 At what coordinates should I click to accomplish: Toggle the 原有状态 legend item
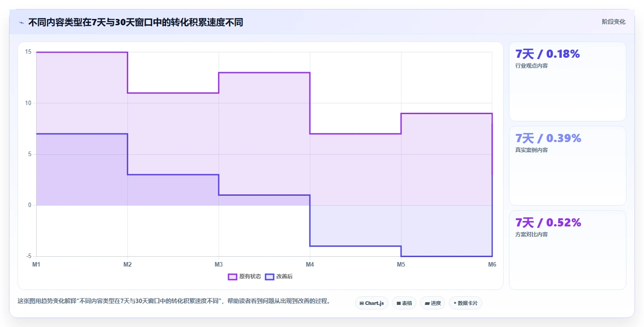[244, 276]
